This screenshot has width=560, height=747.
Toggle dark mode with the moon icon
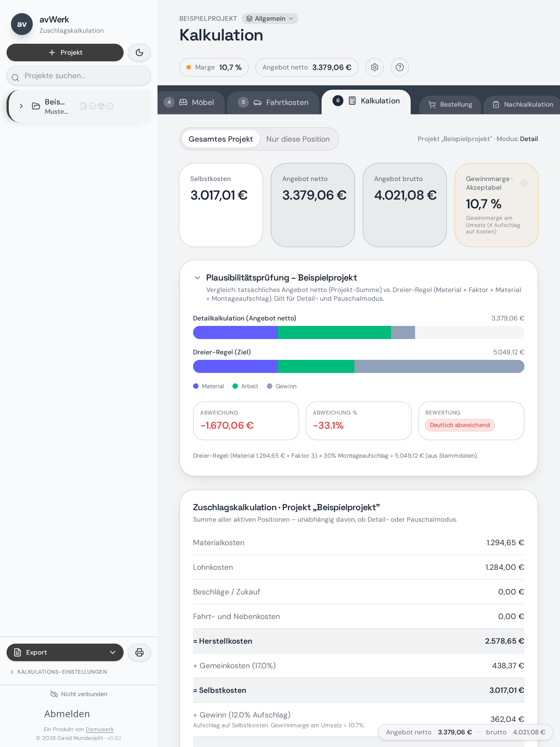[x=139, y=52]
